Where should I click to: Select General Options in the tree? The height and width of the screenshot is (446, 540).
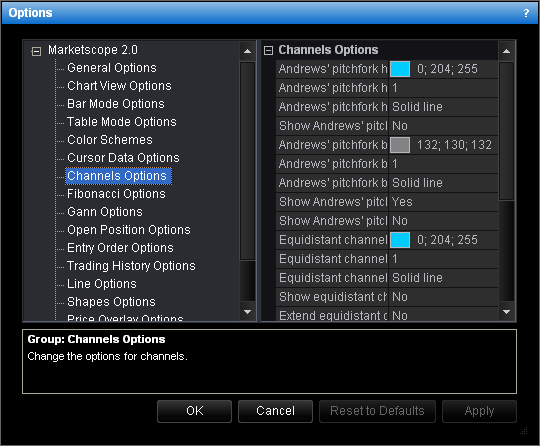pyautogui.click(x=112, y=68)
